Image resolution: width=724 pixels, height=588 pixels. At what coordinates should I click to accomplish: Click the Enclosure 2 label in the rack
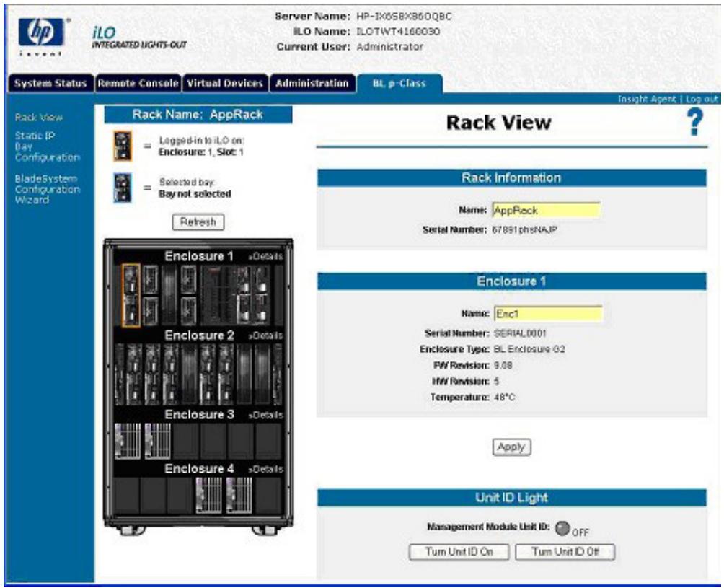(x=199, y=335)
